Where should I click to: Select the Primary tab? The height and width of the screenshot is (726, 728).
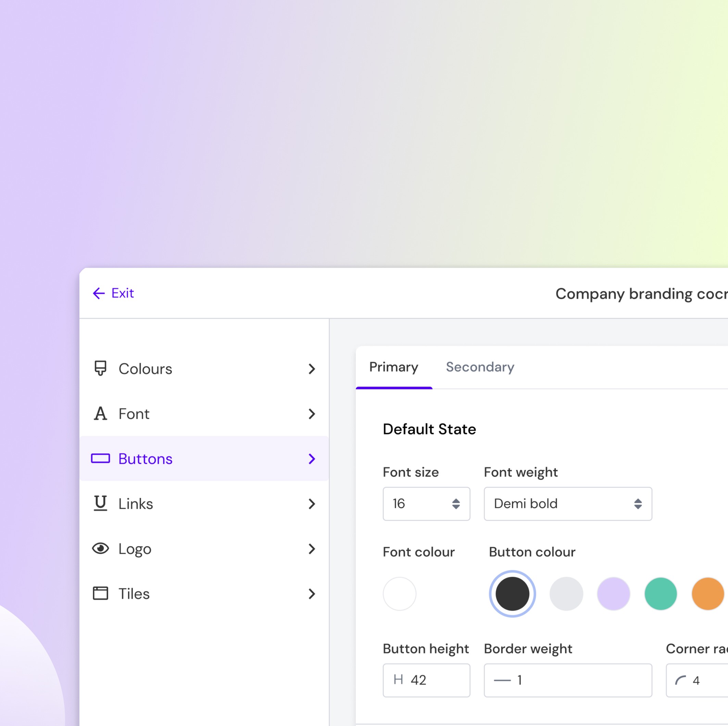[x=393, y=367]
